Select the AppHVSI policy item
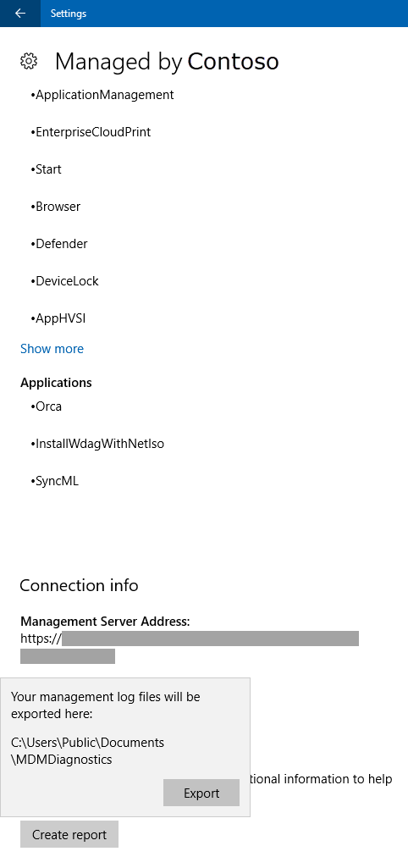Screen dimensions: 408x868 (58, 318)
